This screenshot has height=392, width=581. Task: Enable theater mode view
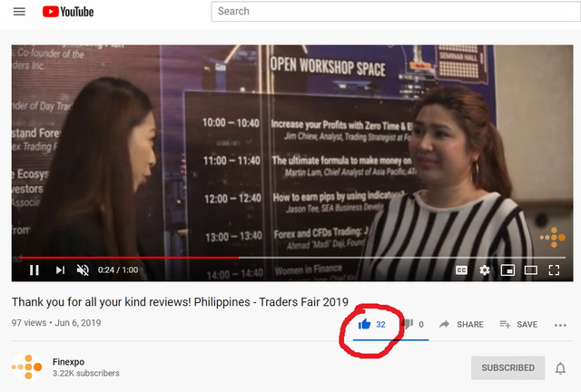click(530, 270)
